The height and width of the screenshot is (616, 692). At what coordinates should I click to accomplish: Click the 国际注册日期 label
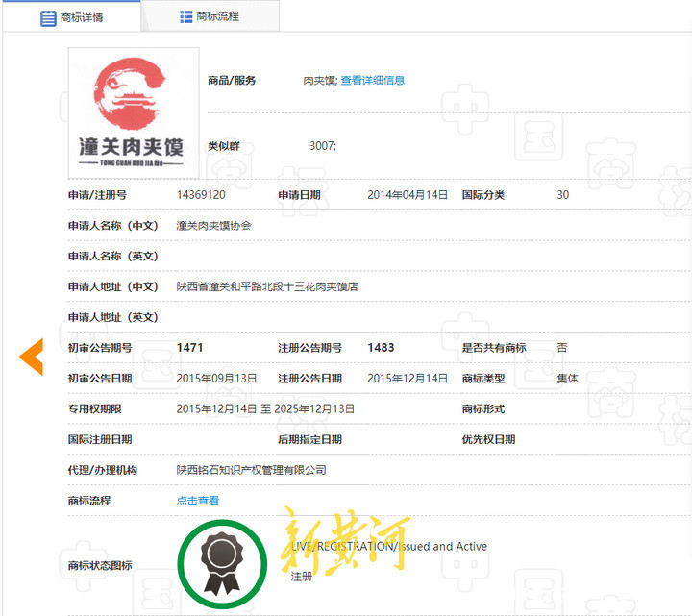[x=100, y=439]
